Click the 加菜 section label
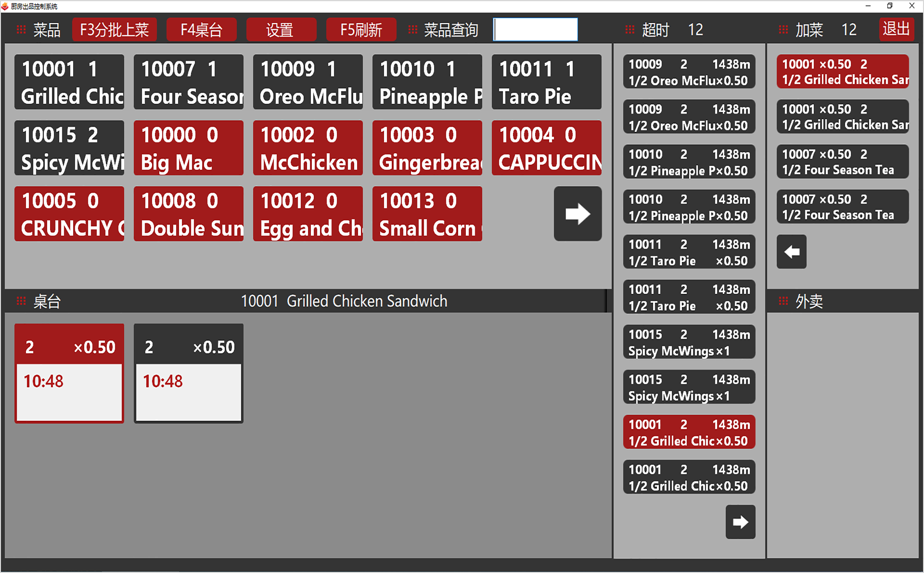The height and width of the screenshot is (573, 924). [x=809, y=30]
